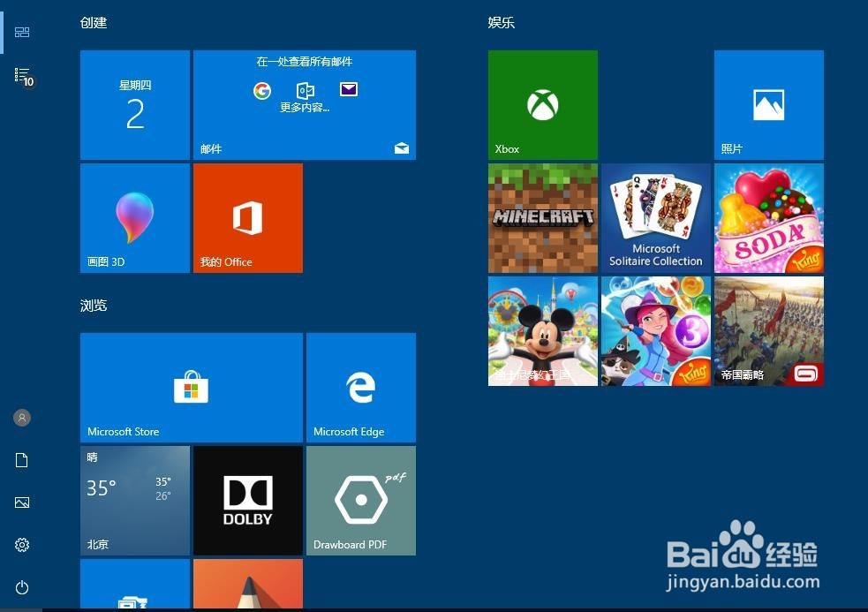
Task: Launch the Minecraft tile
Action: 543,218
